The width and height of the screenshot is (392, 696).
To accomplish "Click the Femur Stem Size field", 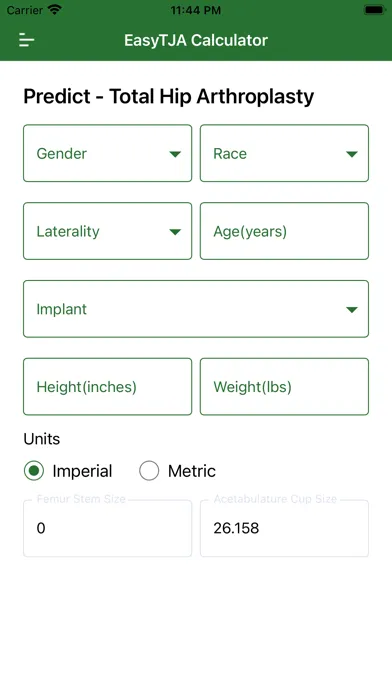I will [x=107, y=528].
